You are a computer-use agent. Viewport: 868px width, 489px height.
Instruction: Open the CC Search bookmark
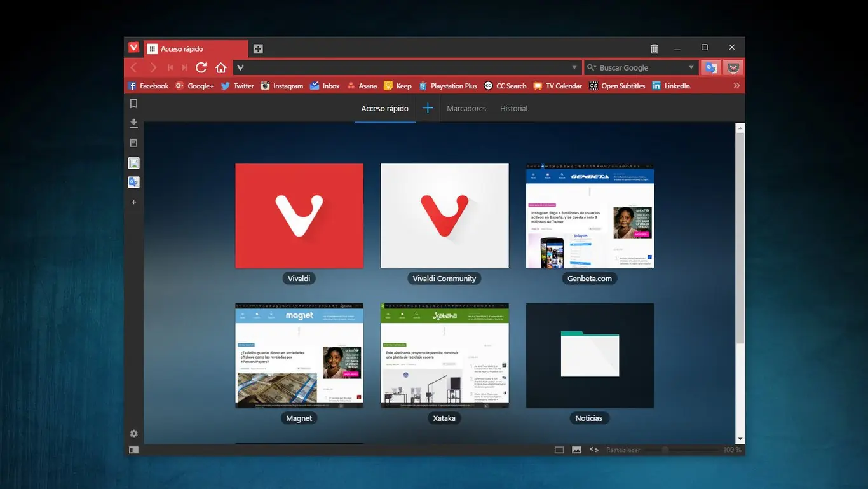coord(505,86)
